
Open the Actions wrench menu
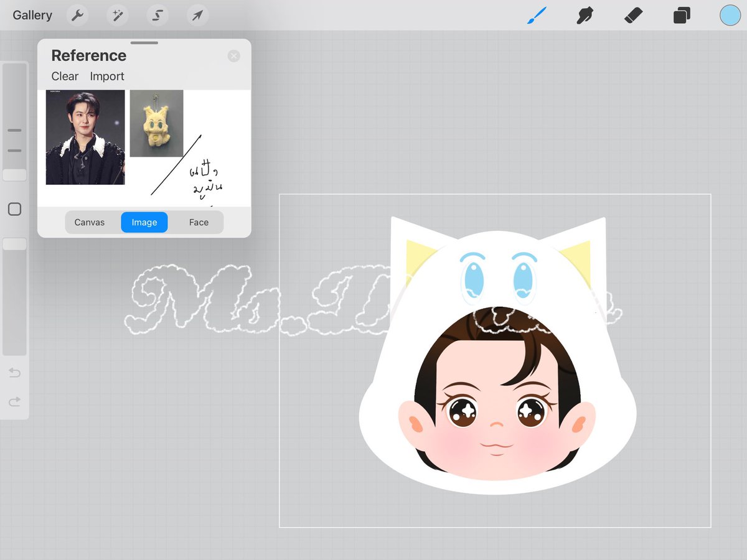click(77, 15)
